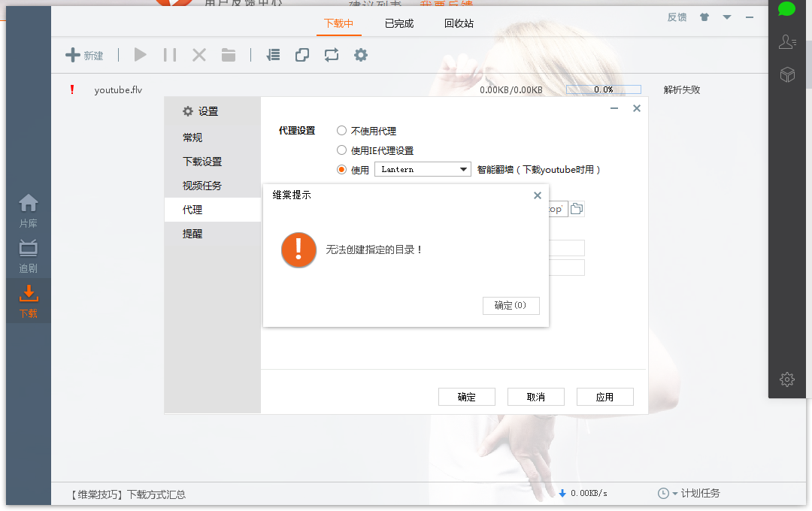This screenshot has height=511, width=812.
Task: Pause downloads with the pause icon
Action: pyautogui.click(x=170, y=55)
